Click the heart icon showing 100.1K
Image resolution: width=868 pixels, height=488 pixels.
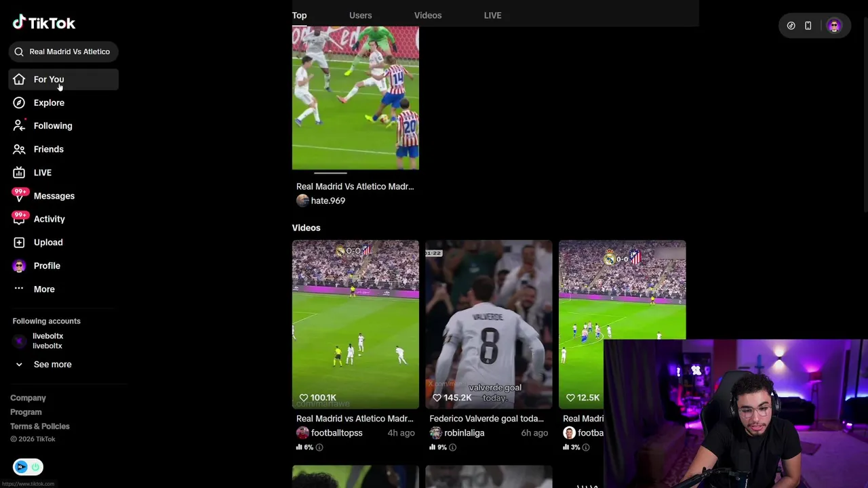coord(303,398)
